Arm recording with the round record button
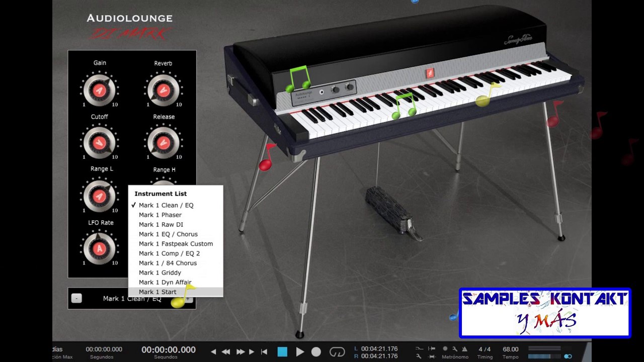Viewport: 644px width, 362px height. pos(316,352)
